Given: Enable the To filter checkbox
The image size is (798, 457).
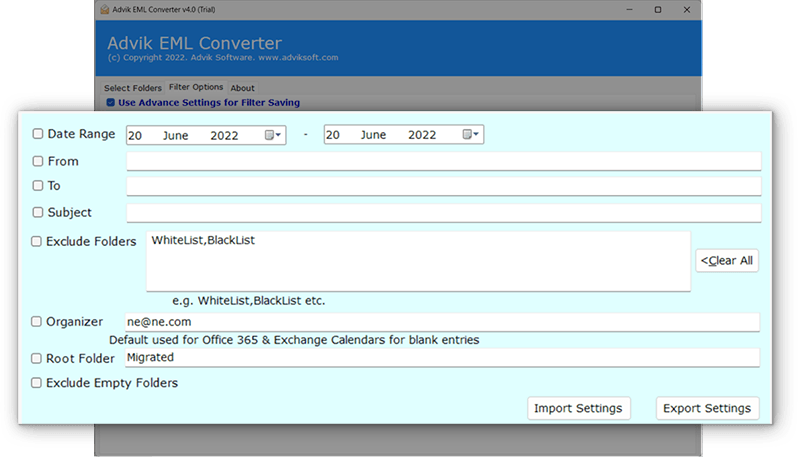Looking at the screenshot, I should (x=38, y=185).
